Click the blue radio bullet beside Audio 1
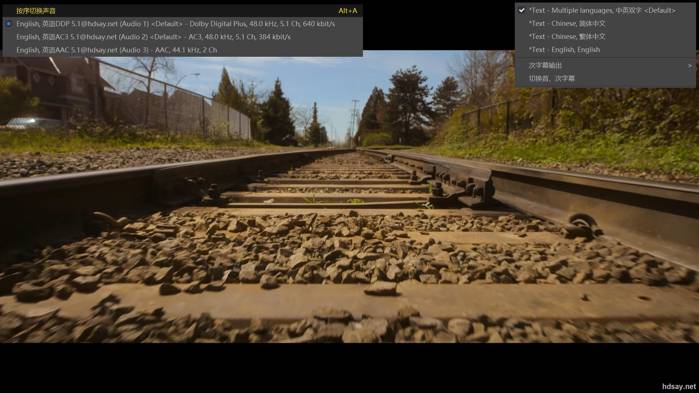Screen dimensions: 699x393 [x=8, y=24]
